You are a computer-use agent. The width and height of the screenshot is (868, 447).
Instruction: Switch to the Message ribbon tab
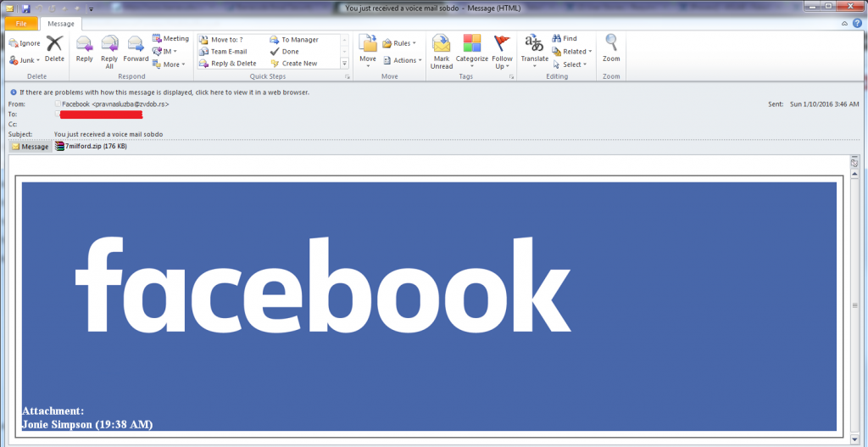[61, 24]
